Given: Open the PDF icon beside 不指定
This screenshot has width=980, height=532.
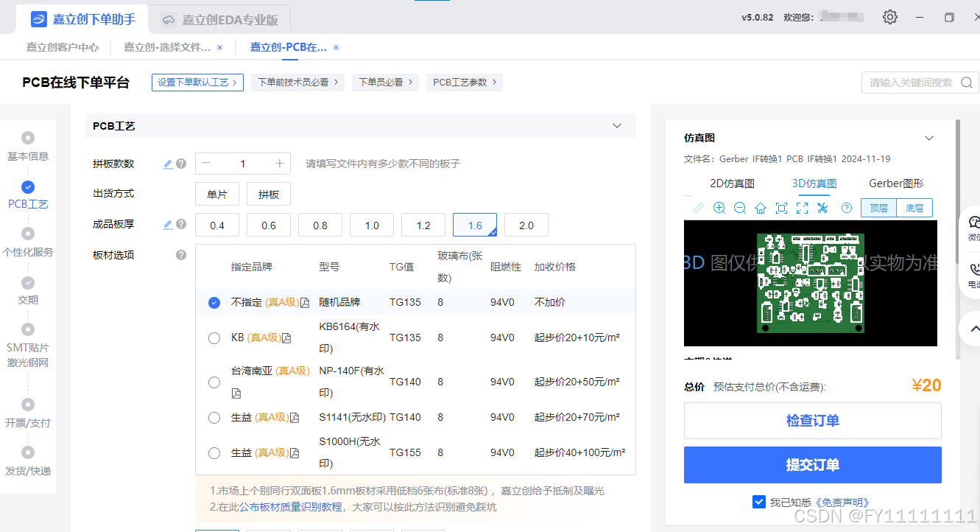Looking at the screenshot, I should [304, 303].
